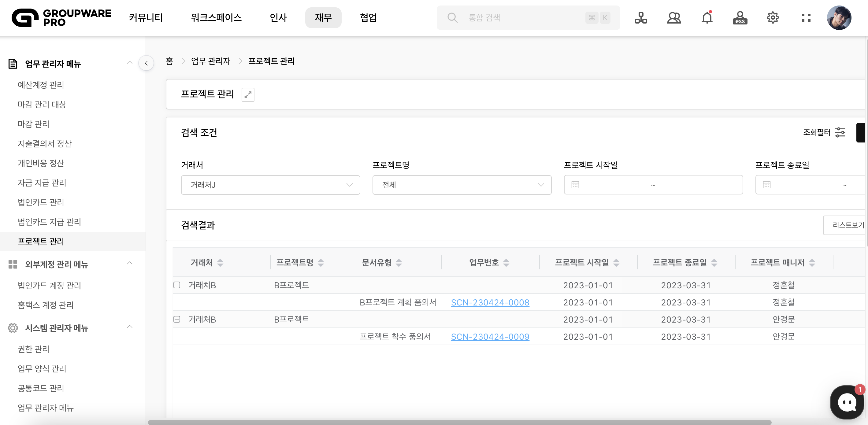Viewport: 868px width, 425px height.
Task: Open link SCN-230424-0008
Action: (x=490, y=302)
